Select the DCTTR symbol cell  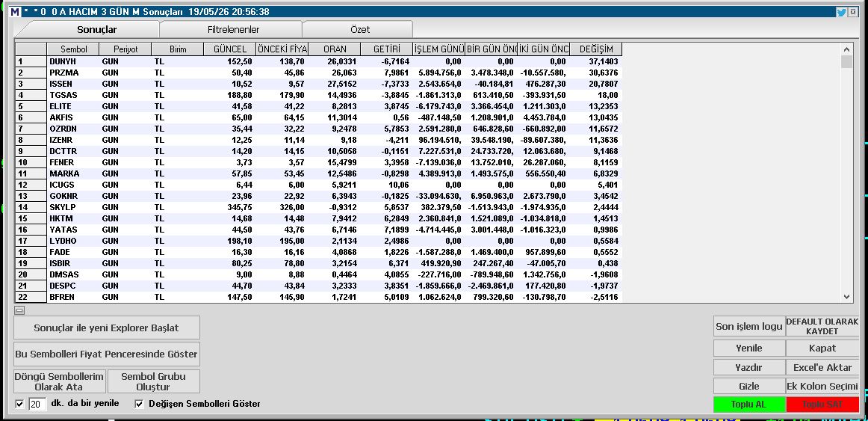tap(73, 151)
